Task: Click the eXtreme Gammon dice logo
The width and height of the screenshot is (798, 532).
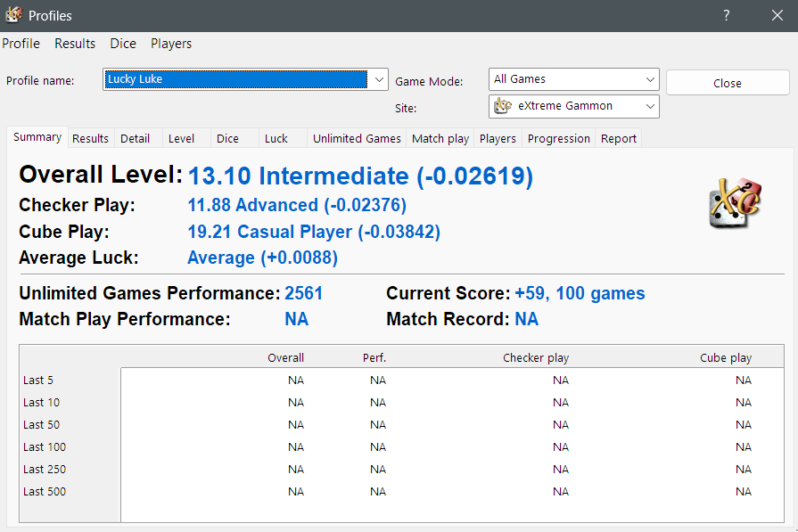Action: [735, 203]
